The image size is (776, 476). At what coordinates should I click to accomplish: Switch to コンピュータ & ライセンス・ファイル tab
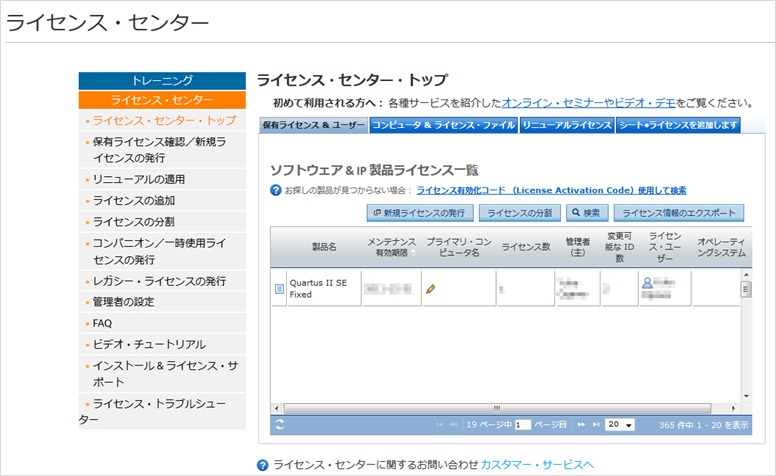tap(443, 125)
